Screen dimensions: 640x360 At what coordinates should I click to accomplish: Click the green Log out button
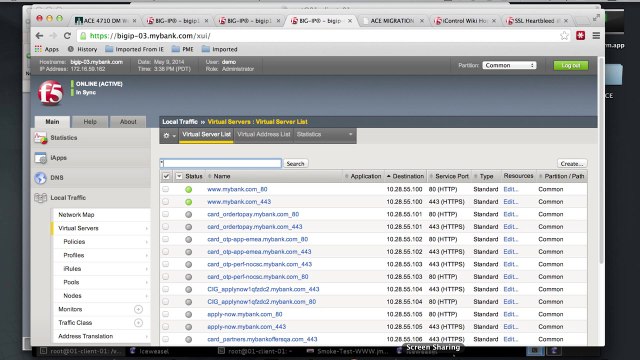(571, 66)
